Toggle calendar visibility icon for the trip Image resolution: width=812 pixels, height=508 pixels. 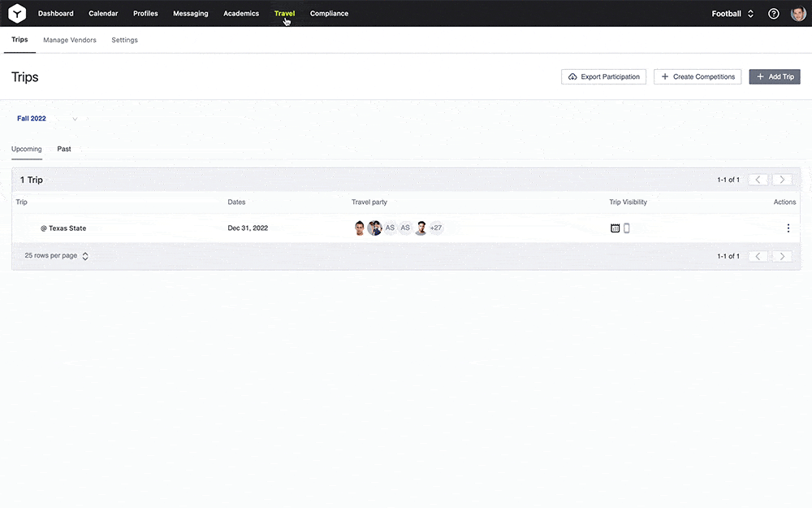[615, 228]
